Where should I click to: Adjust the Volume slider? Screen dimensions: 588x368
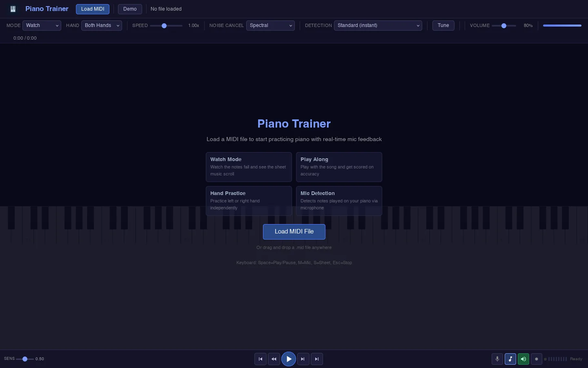504,26
